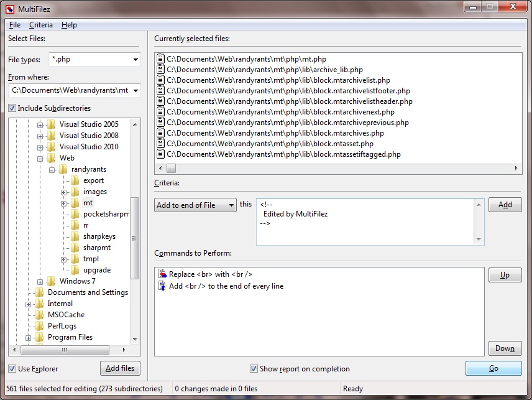
Task: Select the rr folder in tree
Action: (86, 225)
